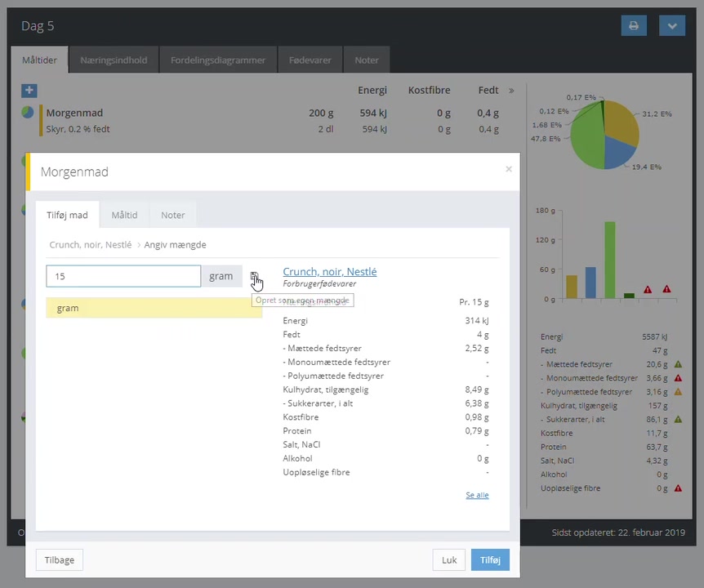704x588 pixels.
Task: Click the blue plus add-meal icon
Action: point(29,91)
